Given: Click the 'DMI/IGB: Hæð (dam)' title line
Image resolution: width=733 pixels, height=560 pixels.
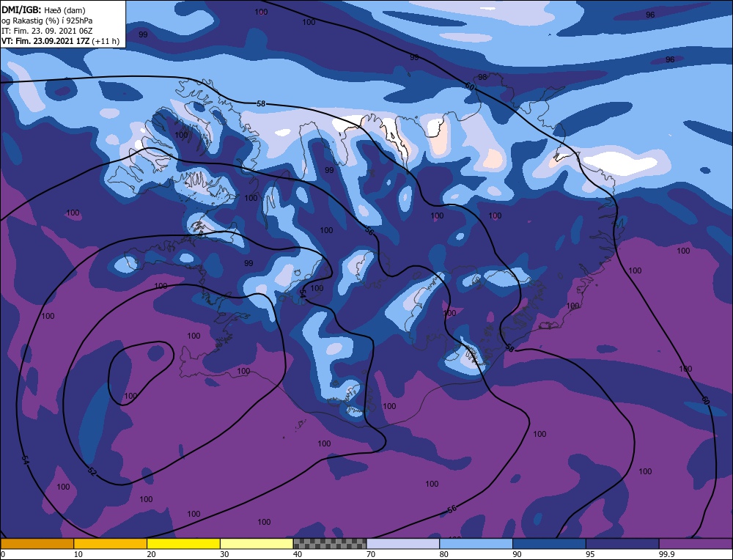Looking at the screenshot, I should tap(43, 10).
